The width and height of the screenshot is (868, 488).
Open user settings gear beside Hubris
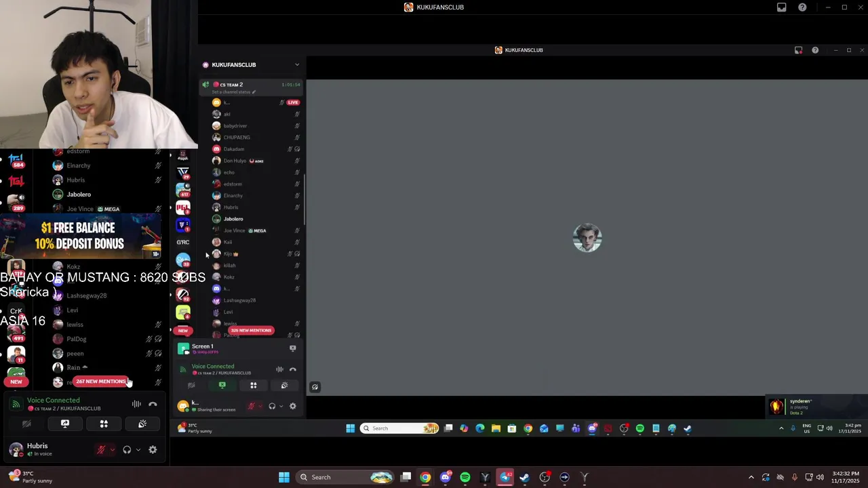153,449
